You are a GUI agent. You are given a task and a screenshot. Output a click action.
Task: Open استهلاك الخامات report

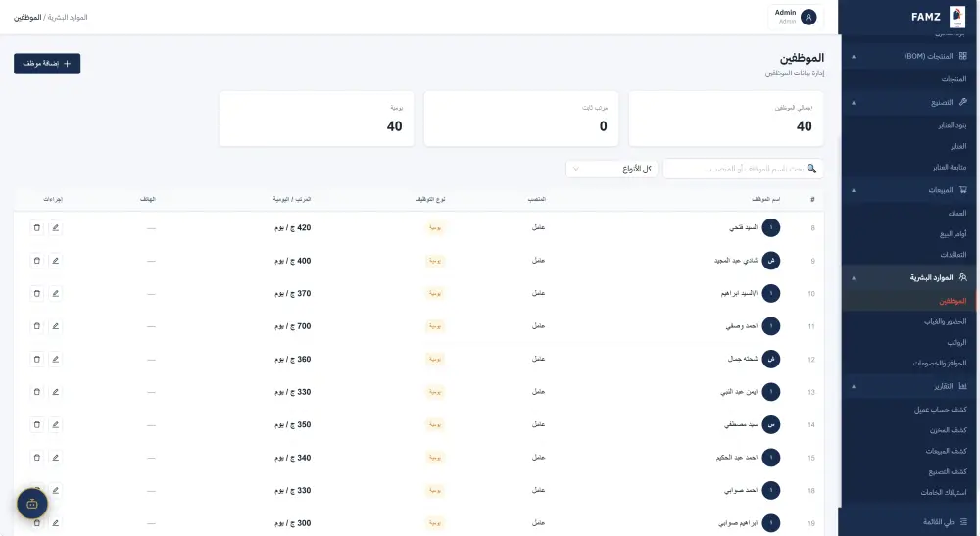click(x=943, y=492)
